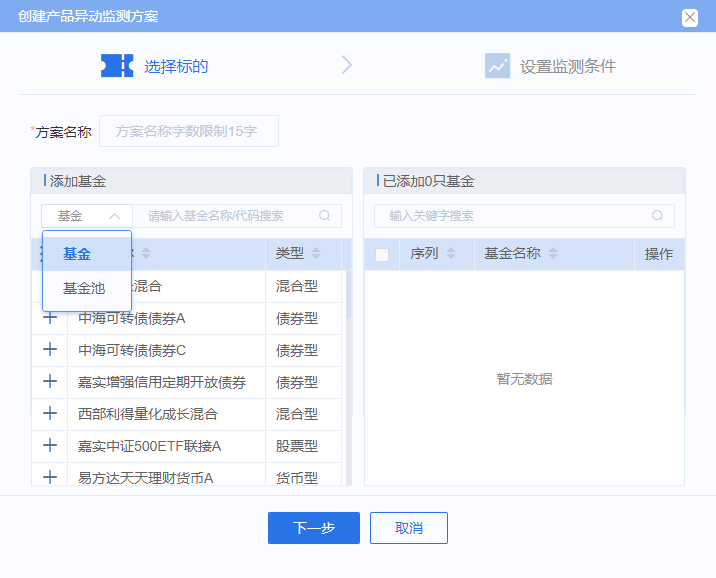Close the 创建产品异动监测方案 dialog
716x578 pixels.
coord(689,17)
